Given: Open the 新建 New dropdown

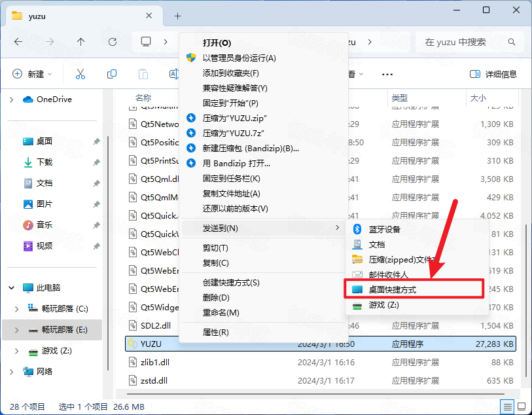Looking at the screenshot, I should (32, 74).
